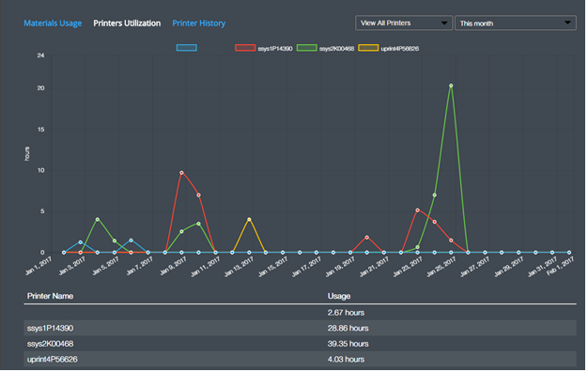Select the ssys2K00468 table row

click(x=301, y=344)
